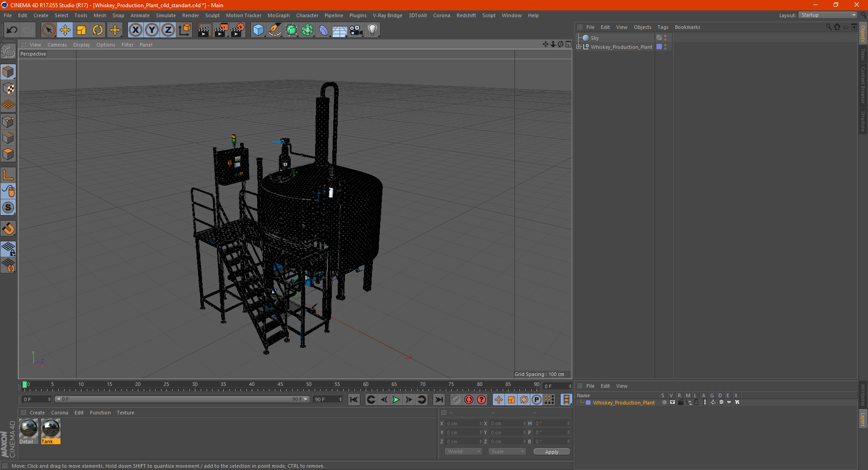Screen dimensions: 868x470
Task: Toggle Y axis lock
Action: tap(152, 30)
